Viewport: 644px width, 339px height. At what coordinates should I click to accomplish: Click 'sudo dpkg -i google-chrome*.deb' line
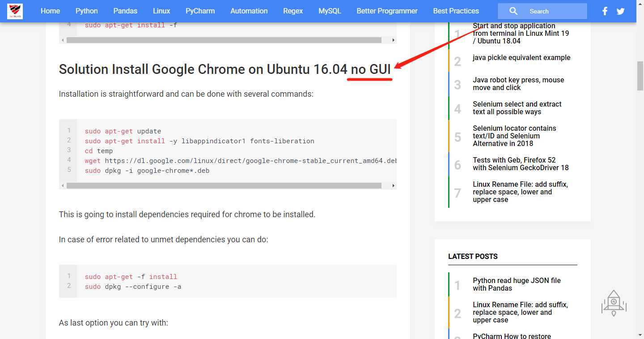point(147,171)
